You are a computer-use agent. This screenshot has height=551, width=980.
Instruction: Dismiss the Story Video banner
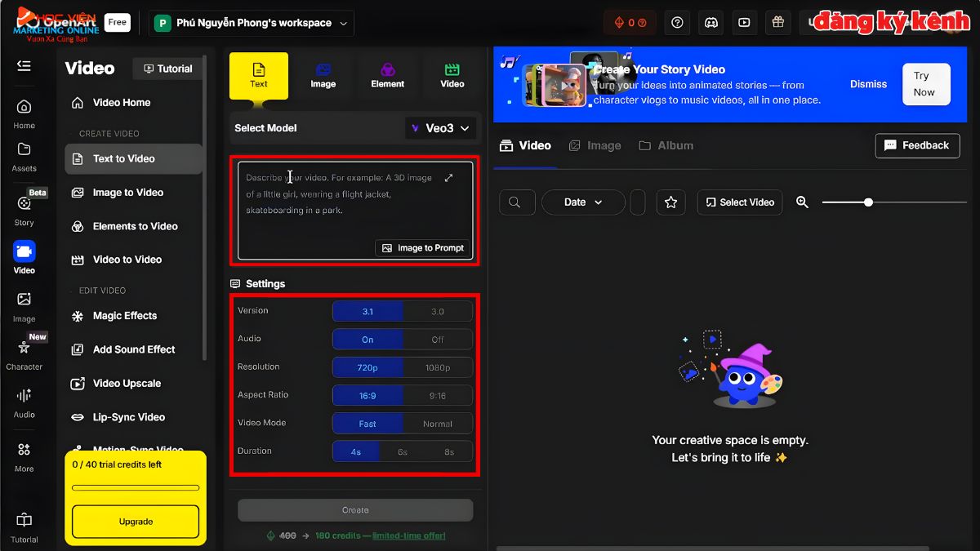[x=867, y=83]
